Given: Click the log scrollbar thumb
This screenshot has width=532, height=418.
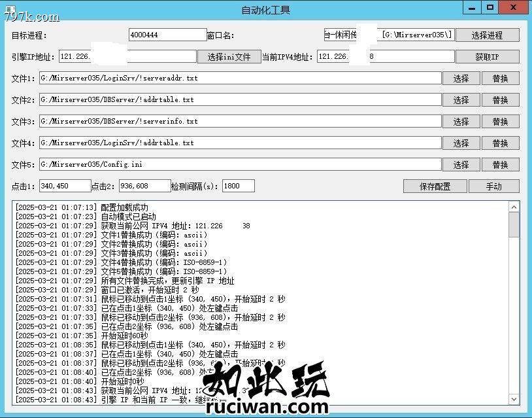Looking at the screenshot, I should (x=514, y=225).
